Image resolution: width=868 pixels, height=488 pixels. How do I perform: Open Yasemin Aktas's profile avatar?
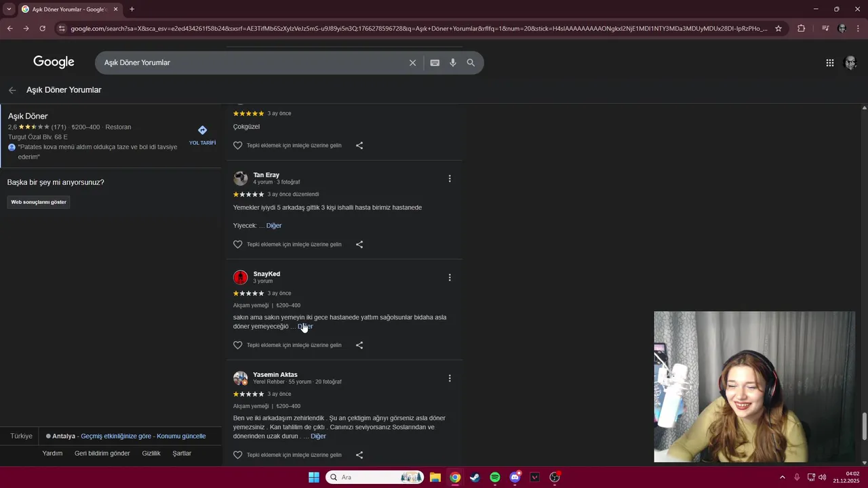tap(241, 378)
